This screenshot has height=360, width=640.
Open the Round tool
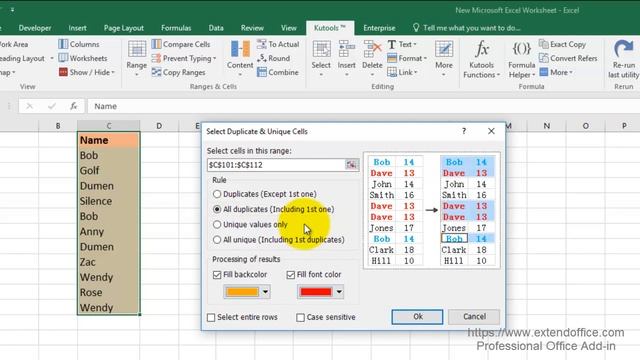[x=273, y=58]
